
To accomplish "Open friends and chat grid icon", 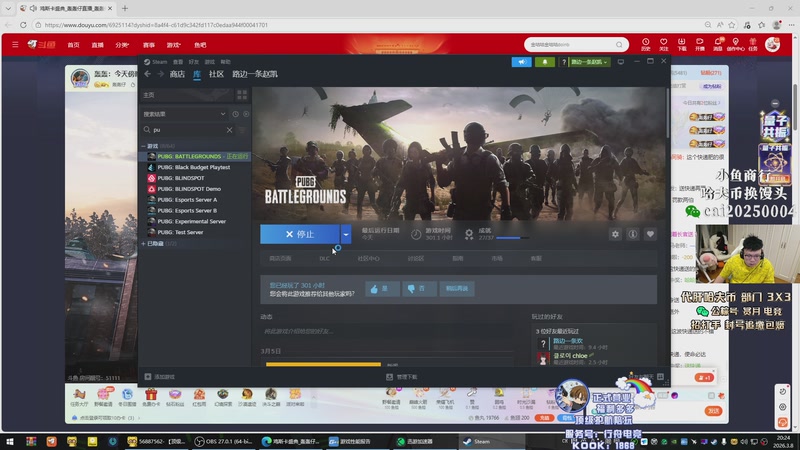I will coord(660,377).
